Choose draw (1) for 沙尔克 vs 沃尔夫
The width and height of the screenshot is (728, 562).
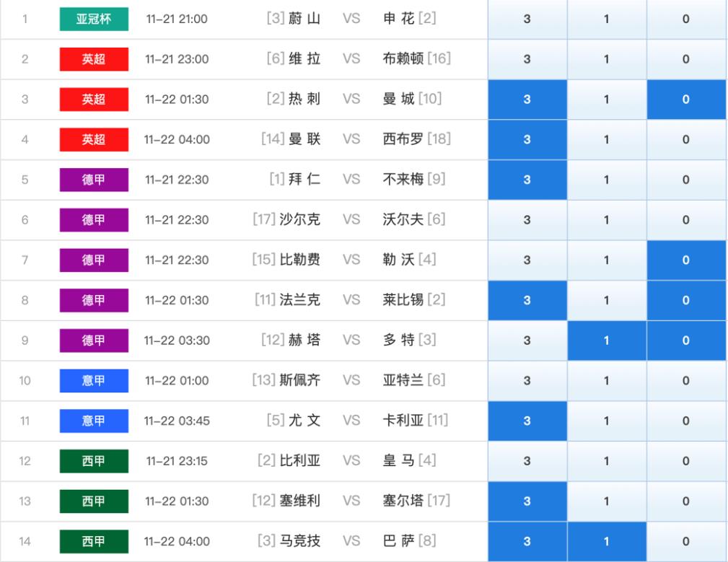point(607,220)
